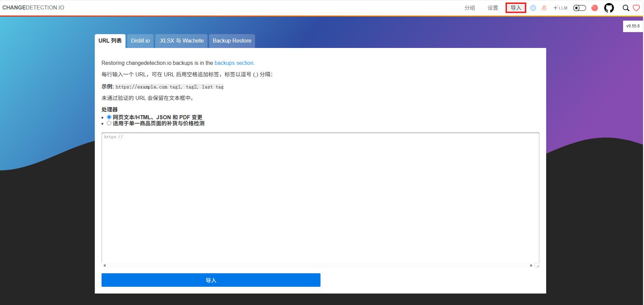Image resolution: width=644 pixels, height=305 pixels.
Task: Click the textarea scrollbar right arrow
Action: pos(531,265)
